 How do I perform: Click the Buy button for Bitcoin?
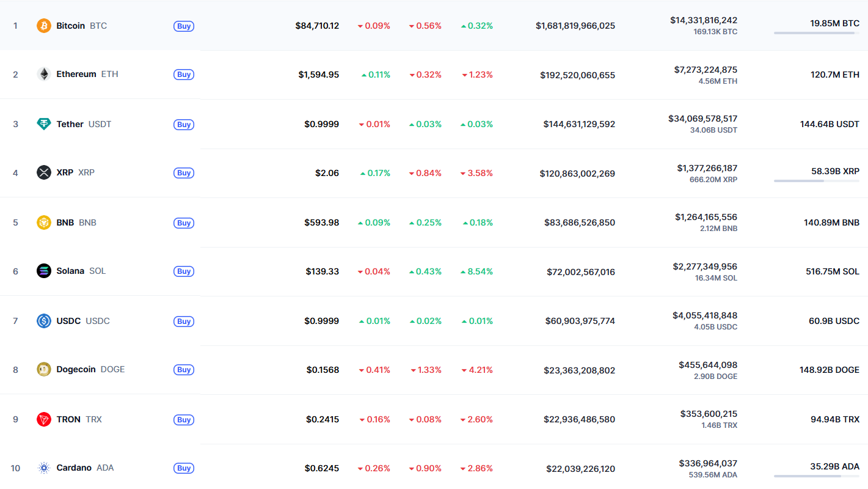[183, 26]
